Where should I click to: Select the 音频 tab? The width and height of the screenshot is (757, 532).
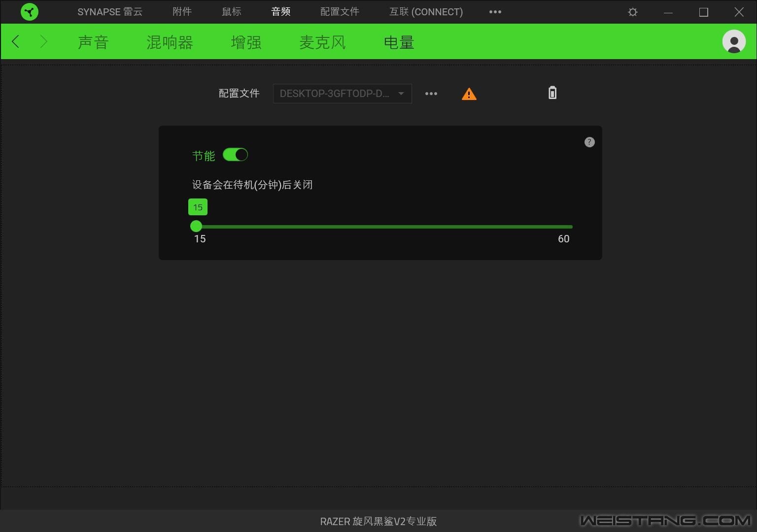[281, 12]
